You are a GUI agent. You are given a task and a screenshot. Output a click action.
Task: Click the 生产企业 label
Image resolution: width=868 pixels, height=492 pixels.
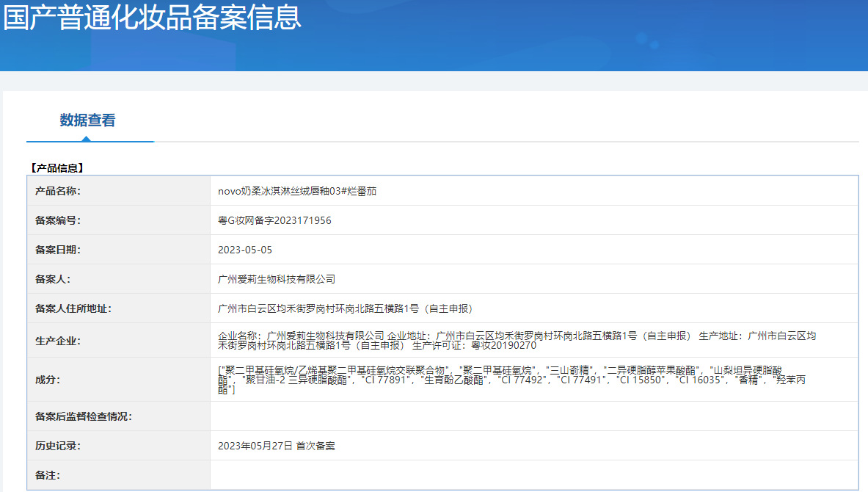point(57,341)
